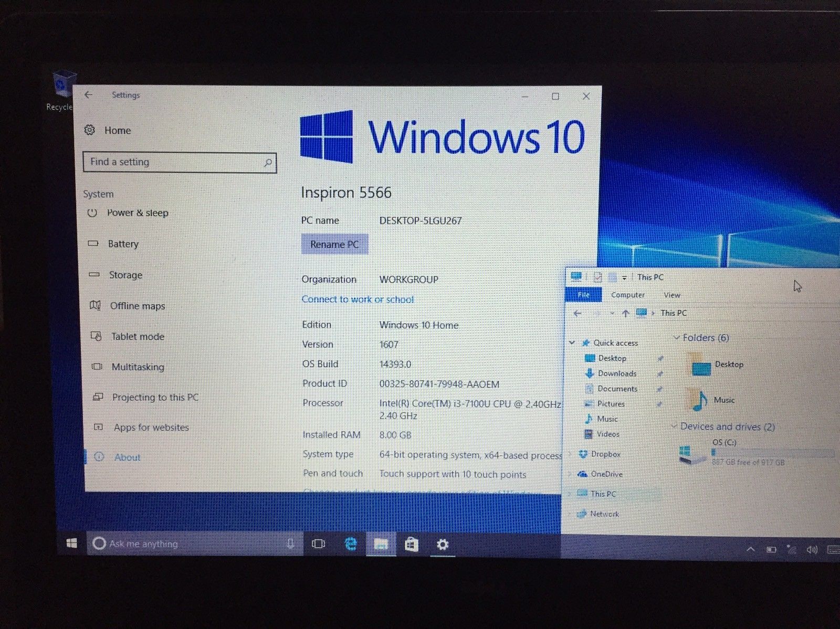This screenshot has height=629, width=840.
Task: Select This PC in navigation pane
Action: pos(597,494)
